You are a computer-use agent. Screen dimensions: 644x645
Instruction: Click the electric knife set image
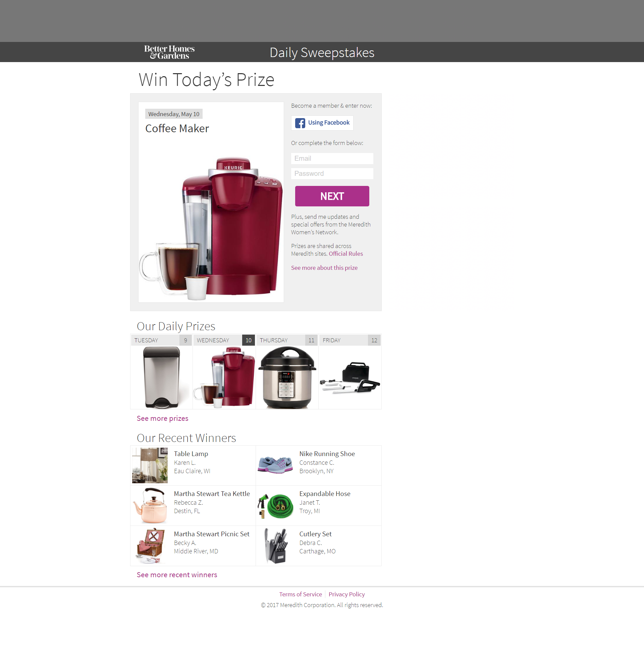[x=350, y=378]
